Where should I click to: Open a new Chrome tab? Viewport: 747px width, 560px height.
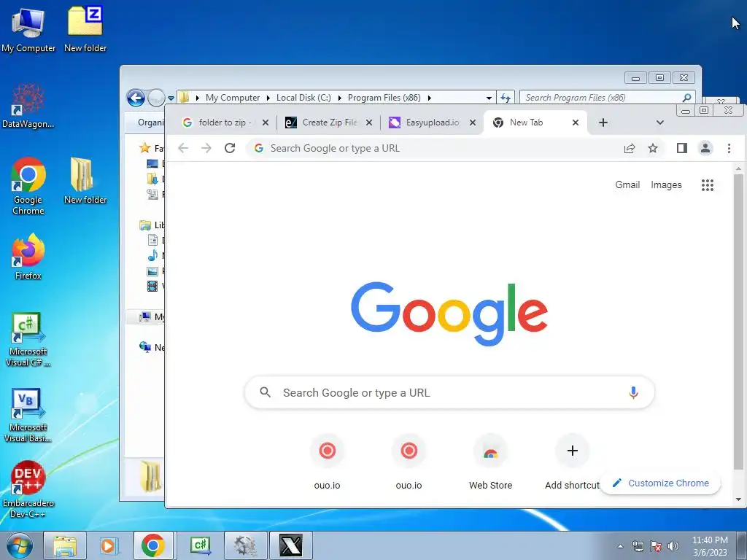point(603,122)
